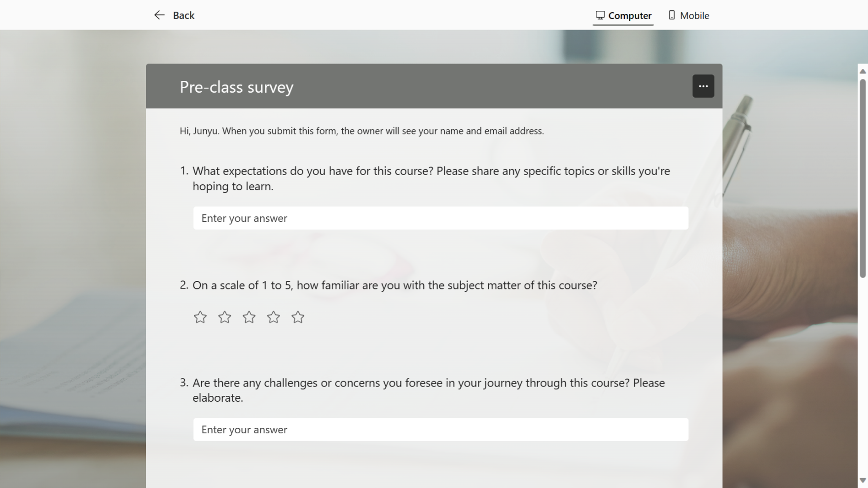The image size is (868, 488).
Task: Select the middle star rating
Action: click(x=249, y=317)
